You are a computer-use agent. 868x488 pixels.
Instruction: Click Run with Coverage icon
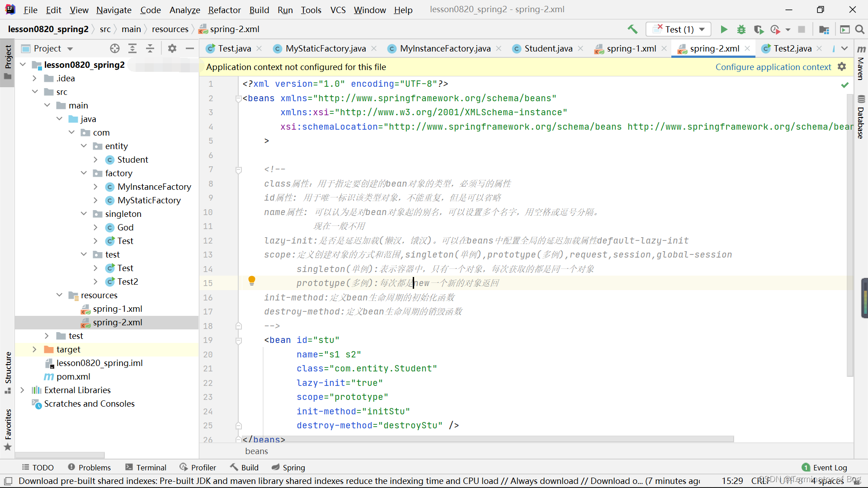pos(759,29)
